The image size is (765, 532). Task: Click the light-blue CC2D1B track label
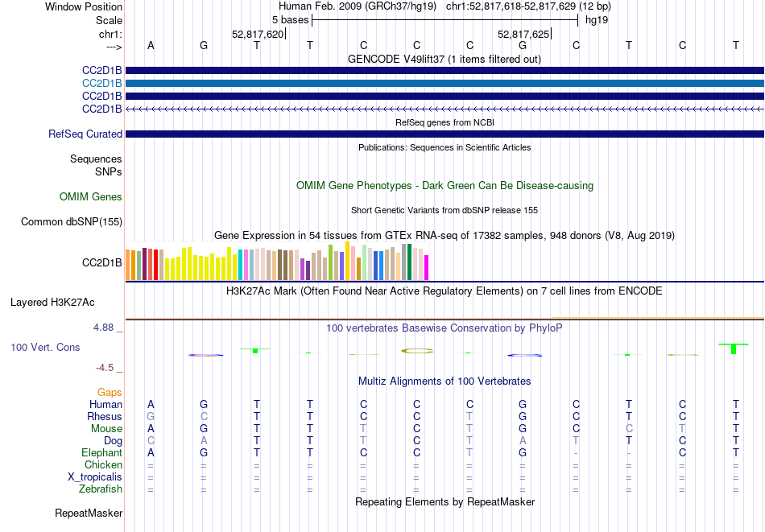(102, 84)
